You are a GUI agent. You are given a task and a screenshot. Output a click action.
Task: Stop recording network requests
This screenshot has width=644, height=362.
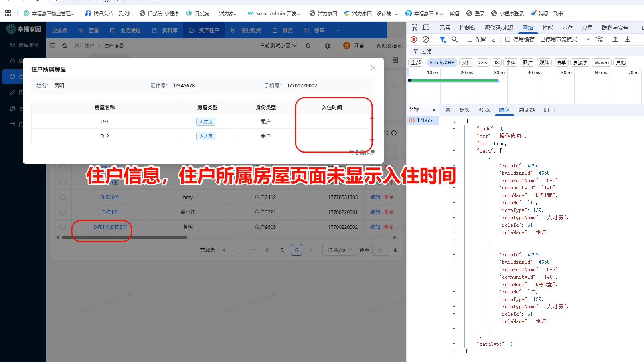click(x=413, y=39)
